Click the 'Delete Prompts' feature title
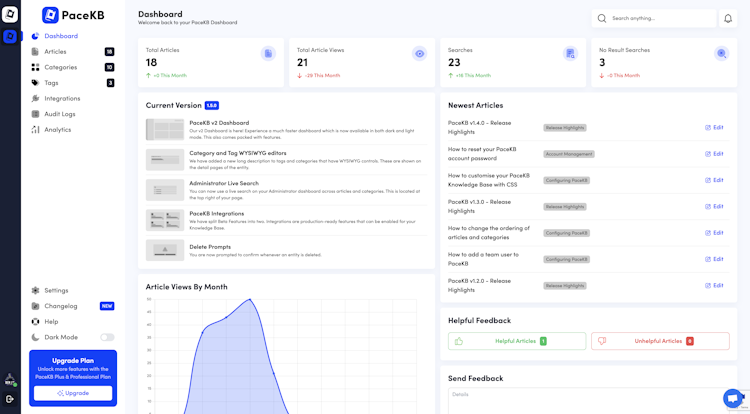The width and height of the screenshot is (750, 414). point(210,247)
